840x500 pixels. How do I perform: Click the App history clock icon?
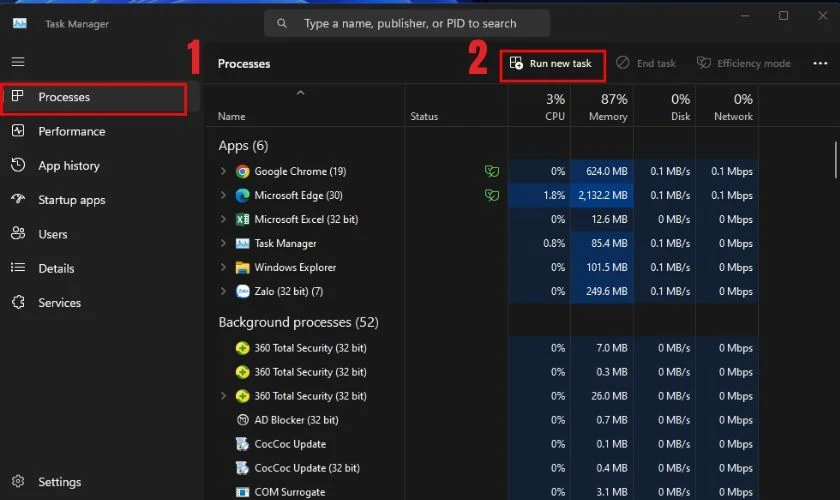click(18, 165)
